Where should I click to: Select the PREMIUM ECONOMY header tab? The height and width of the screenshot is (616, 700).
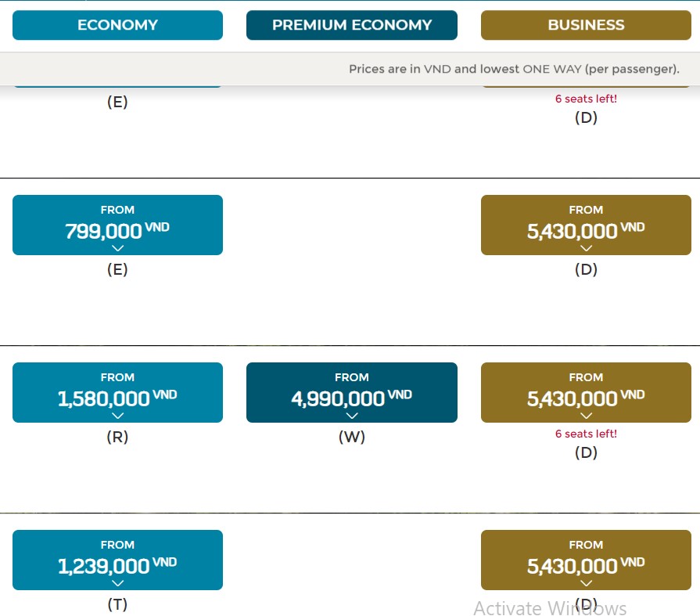coord(351,25)
